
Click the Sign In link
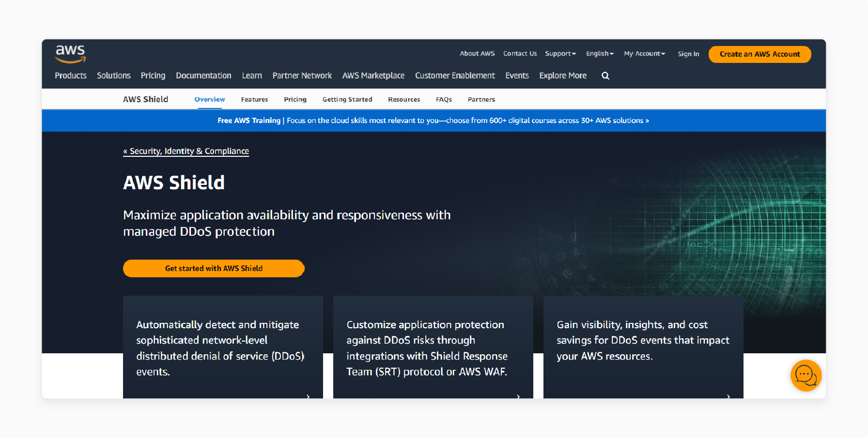688,54
